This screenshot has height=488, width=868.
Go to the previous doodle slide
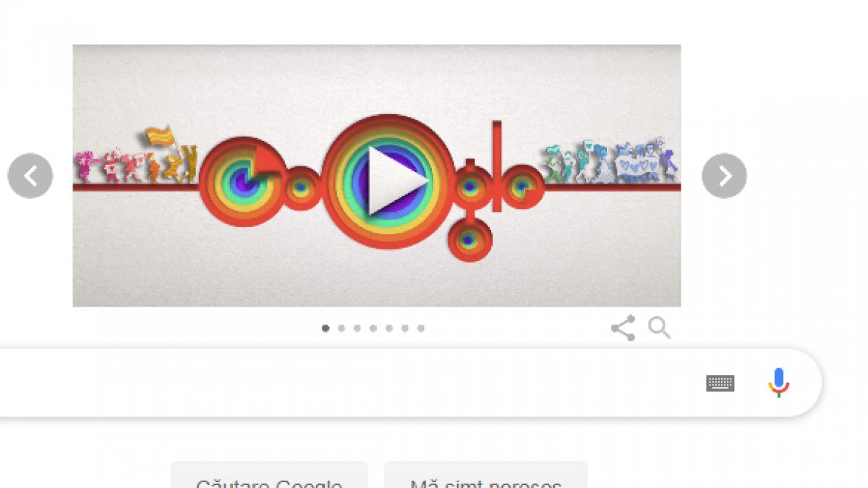tap(30, 176)
